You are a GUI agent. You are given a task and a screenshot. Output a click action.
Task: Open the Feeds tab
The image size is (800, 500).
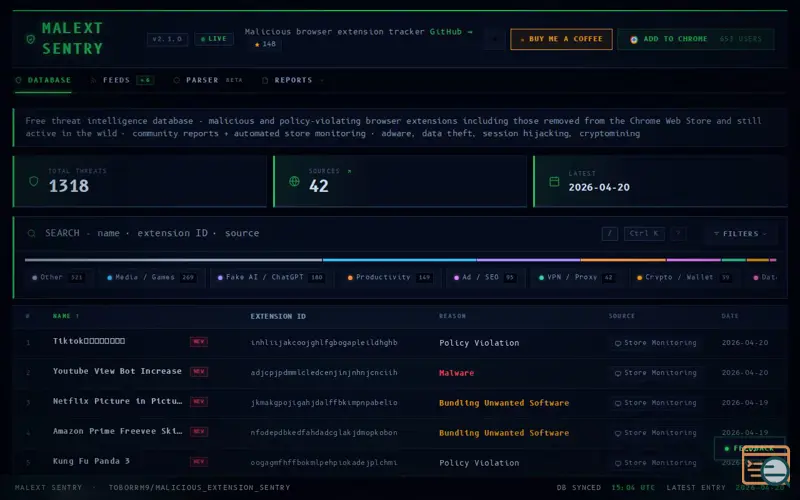click(x=122, y=80)
